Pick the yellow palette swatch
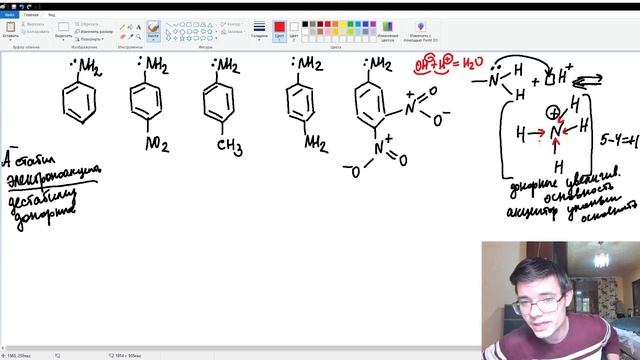Image resolution: width=640 pixels, height=360 pixels. coord(343,24)
